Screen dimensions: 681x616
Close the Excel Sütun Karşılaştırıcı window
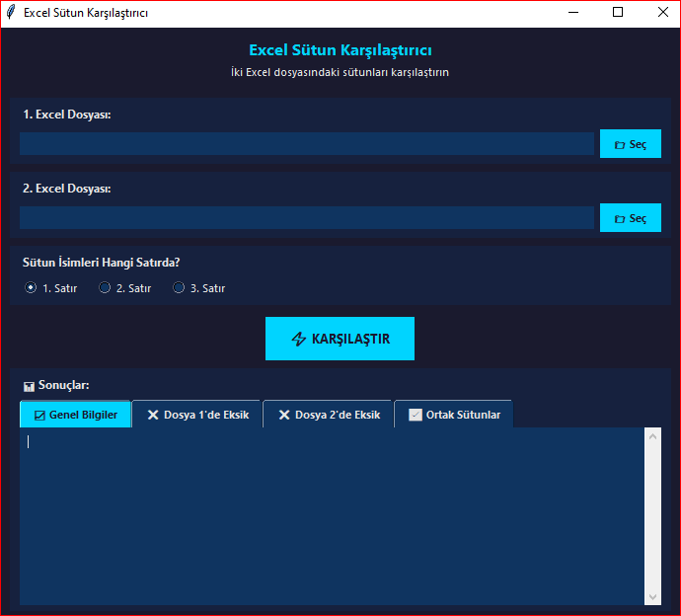(x=663, y=12)
